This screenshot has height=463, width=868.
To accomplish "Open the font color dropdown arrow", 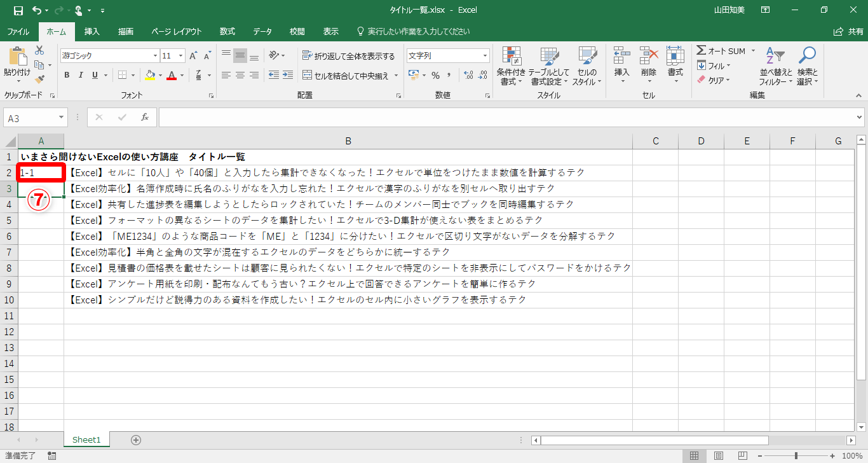I will pyautogui.click(x=182, y=75).
